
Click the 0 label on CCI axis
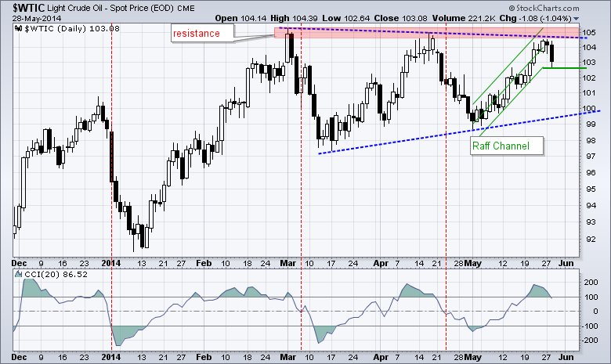click(x=595, y=312)
